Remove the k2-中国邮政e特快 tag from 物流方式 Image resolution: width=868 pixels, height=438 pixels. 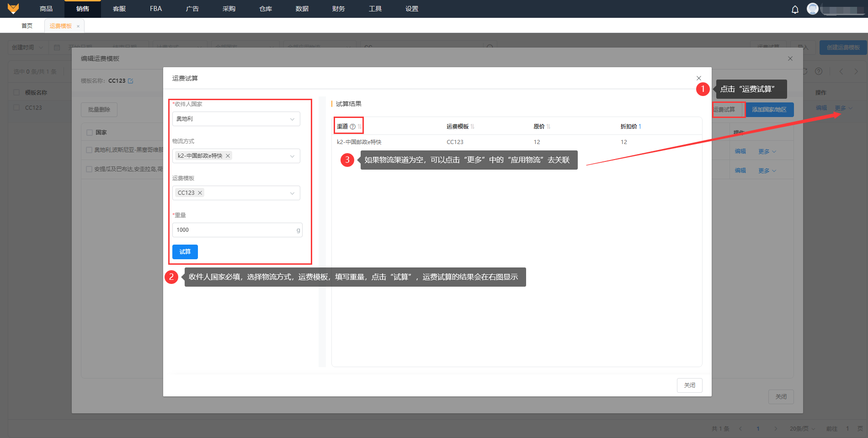228,156
